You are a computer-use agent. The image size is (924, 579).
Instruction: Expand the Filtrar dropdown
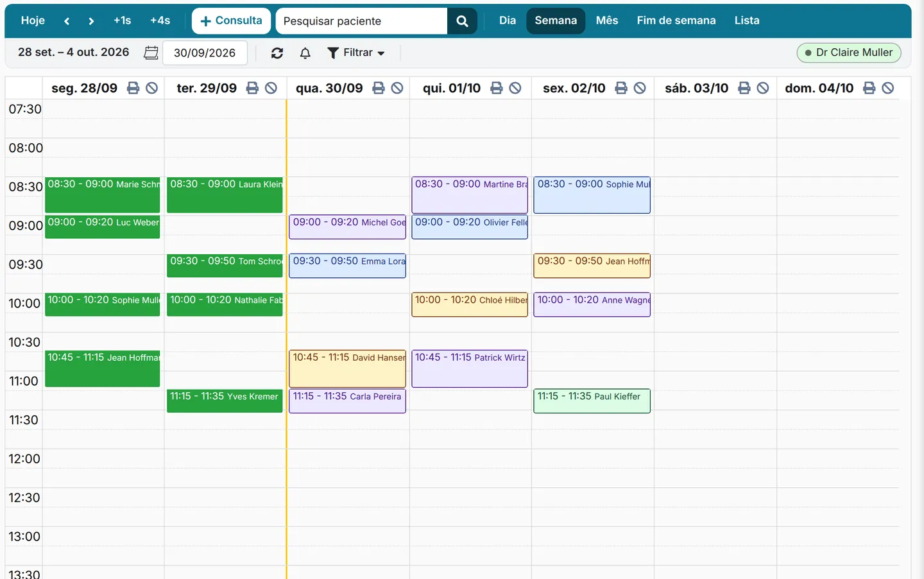point(356,53)
